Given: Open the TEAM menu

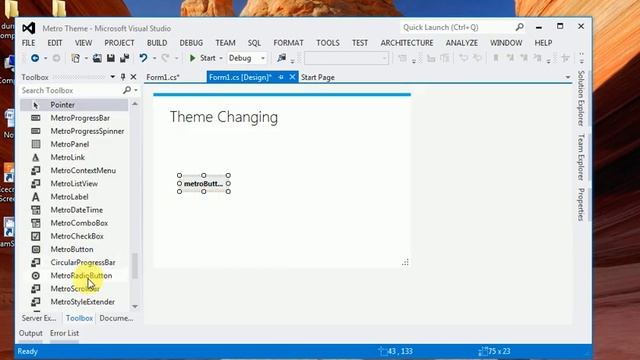Looking at the screenshot, I should (x=225, y=43).
